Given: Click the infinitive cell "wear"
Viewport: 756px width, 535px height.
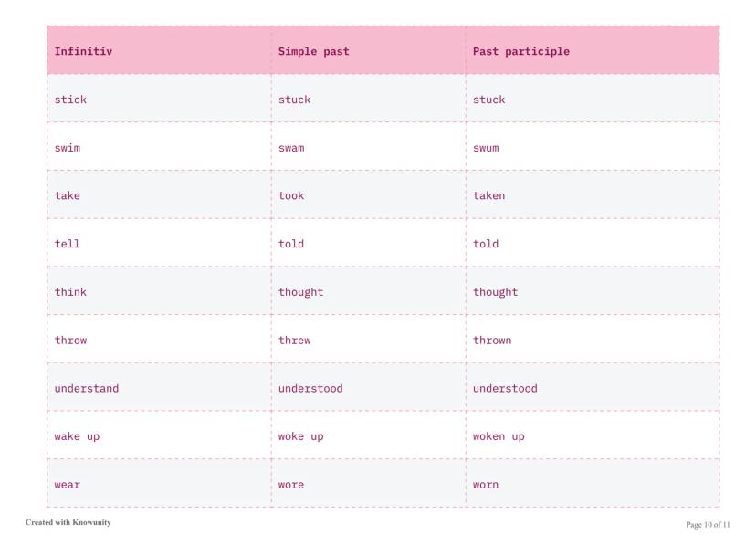Looking at the screenshot, I should pos(68,485).
